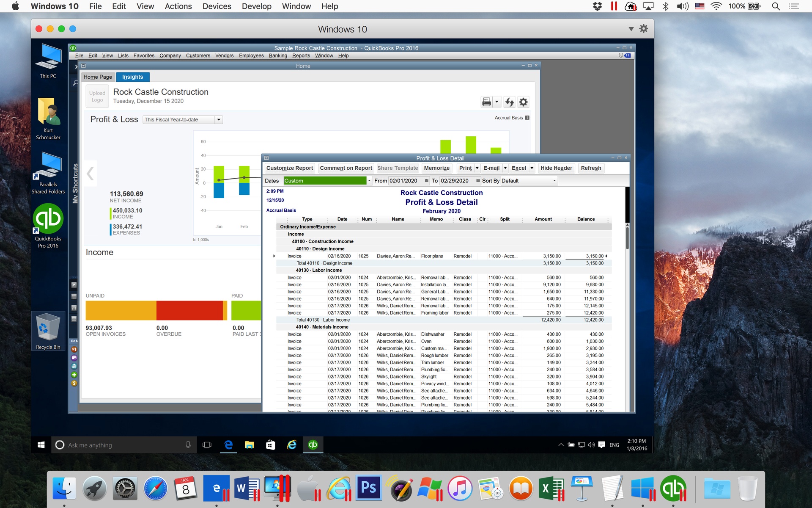Open QuickBooks Pro 2016 desktop shortcut
This screenshot has width=812, height=508.
[x=48, y=225]
